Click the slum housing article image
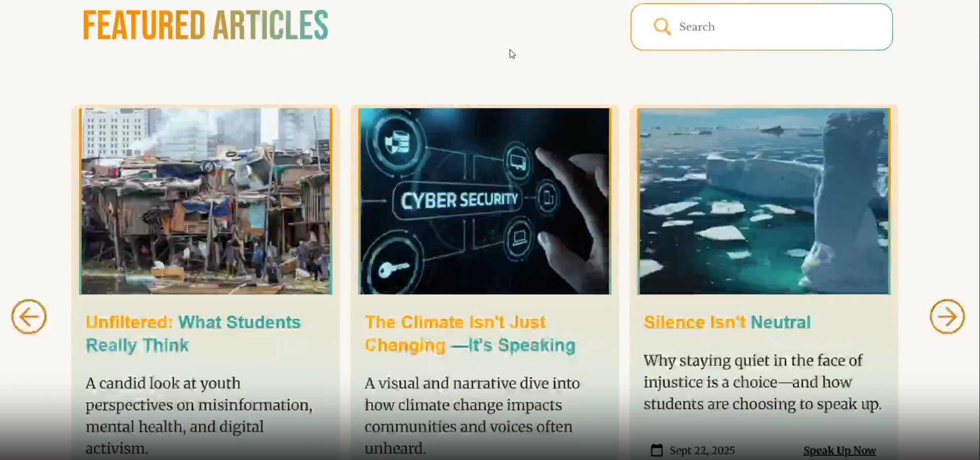This screenshot has width=980, height=460. (206, 201)
